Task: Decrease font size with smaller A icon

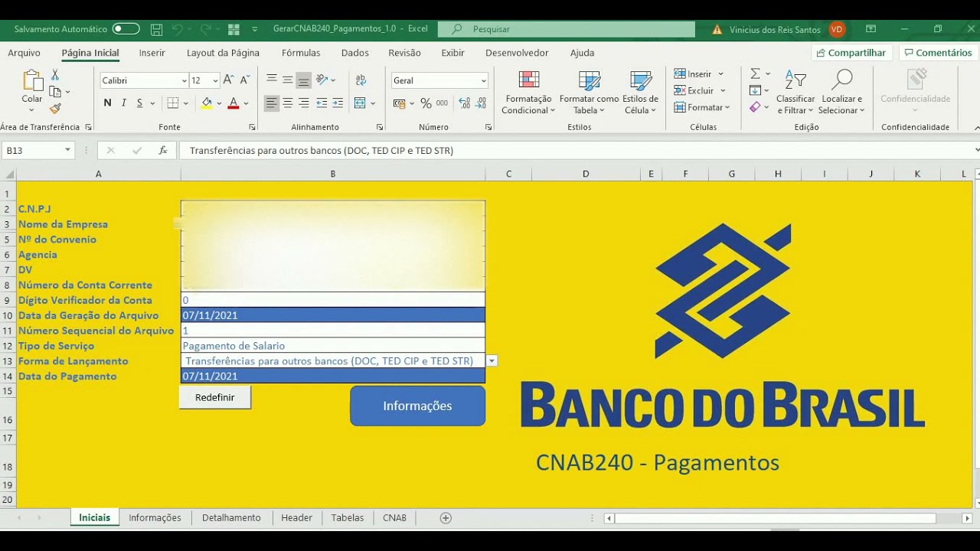Action: click(x=245, y=80)
